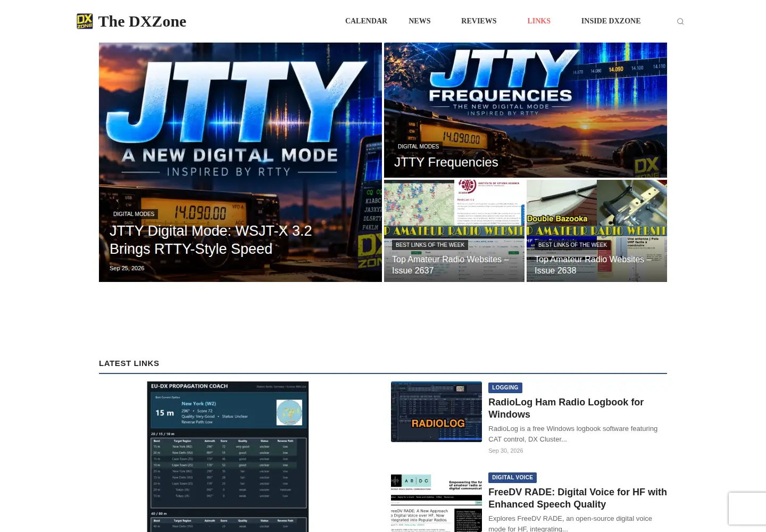
Task: Open the FreeDV RADE article thumbnail
Action: click(x=436, y=502)
